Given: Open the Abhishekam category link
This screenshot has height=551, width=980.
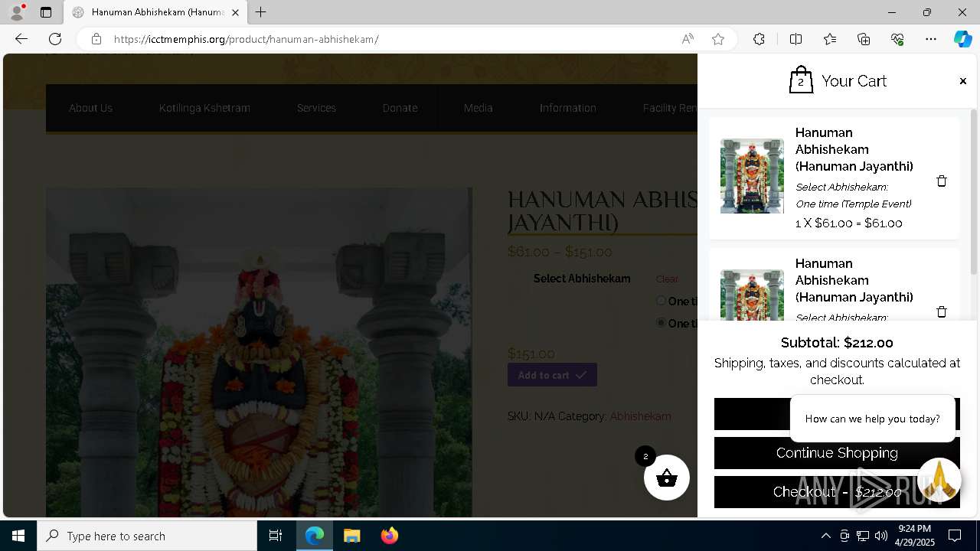Looking at the screenshot, I should pyautogui.click(x=640, y=416).
